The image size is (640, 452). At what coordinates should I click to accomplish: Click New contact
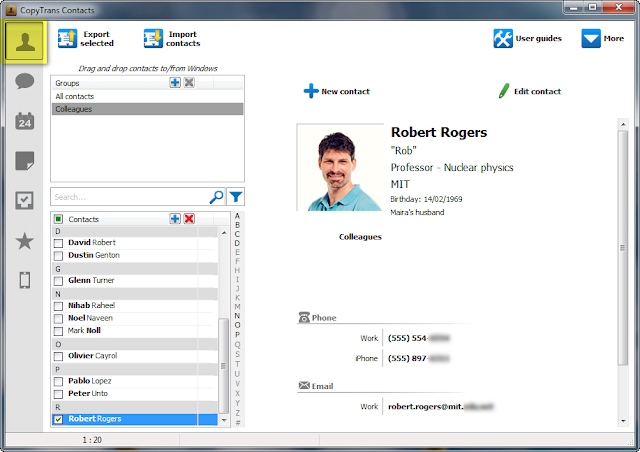(337, 91)
